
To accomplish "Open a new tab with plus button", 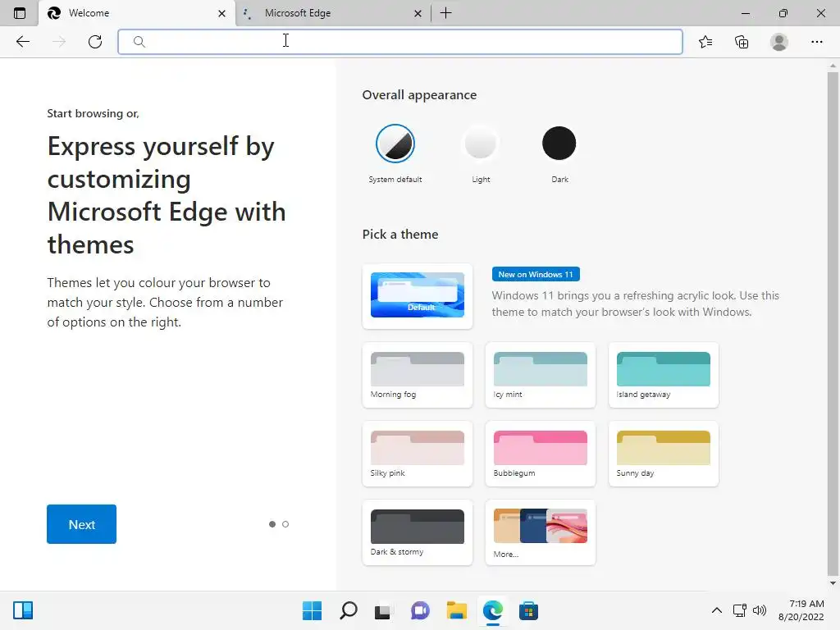I will pos(445,13).
